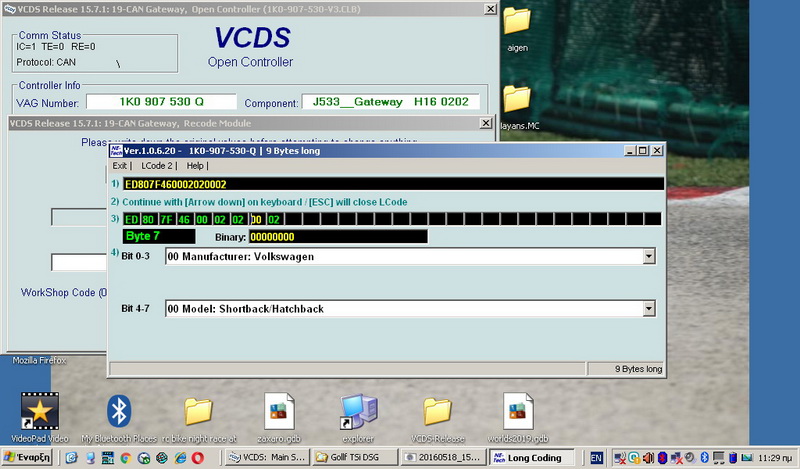800x469 pixels.
Task: Click the first quick launch icon
Action: (71, 458)
